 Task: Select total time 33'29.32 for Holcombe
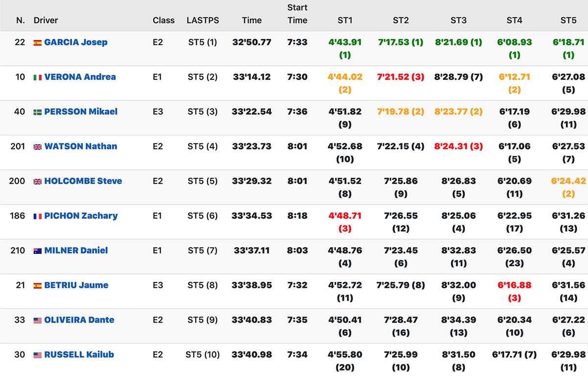point(252,181)
